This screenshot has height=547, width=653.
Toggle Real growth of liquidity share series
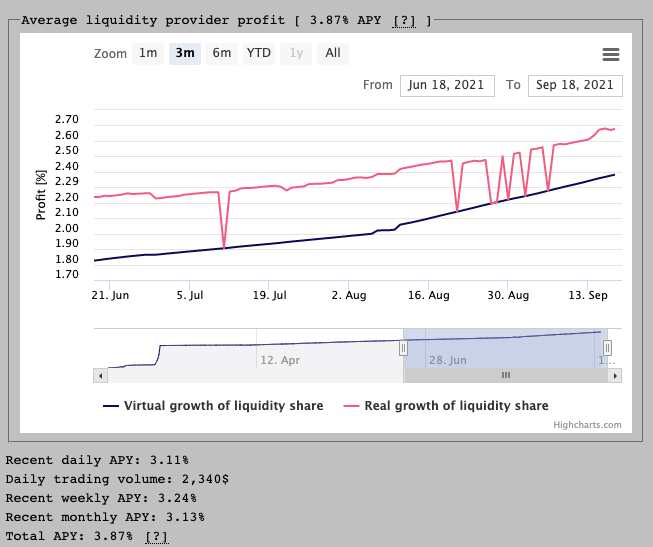[x=446, y=406]
